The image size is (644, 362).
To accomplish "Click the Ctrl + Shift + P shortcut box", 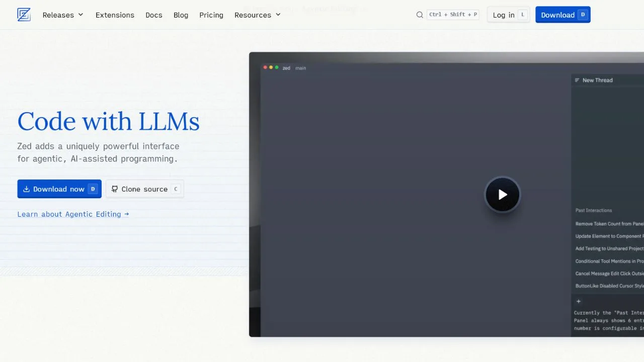I will pos(453,15).
